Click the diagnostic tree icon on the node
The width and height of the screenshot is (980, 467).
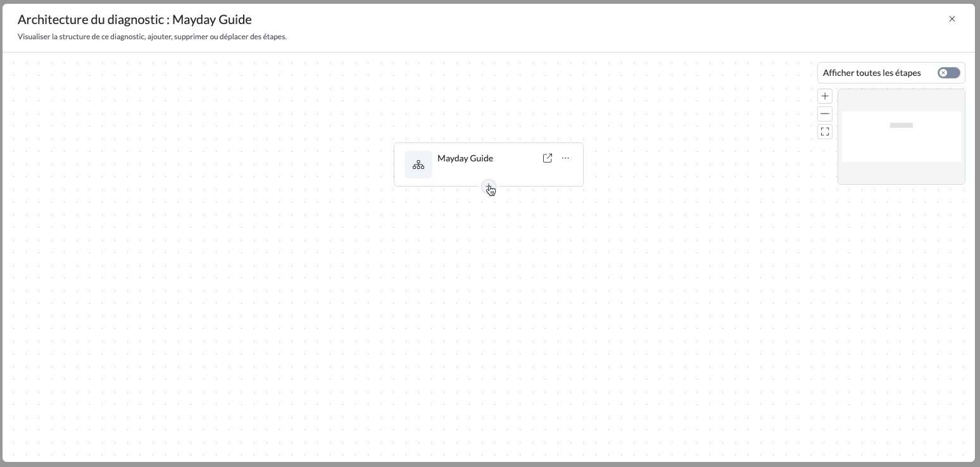pos(418,165)
